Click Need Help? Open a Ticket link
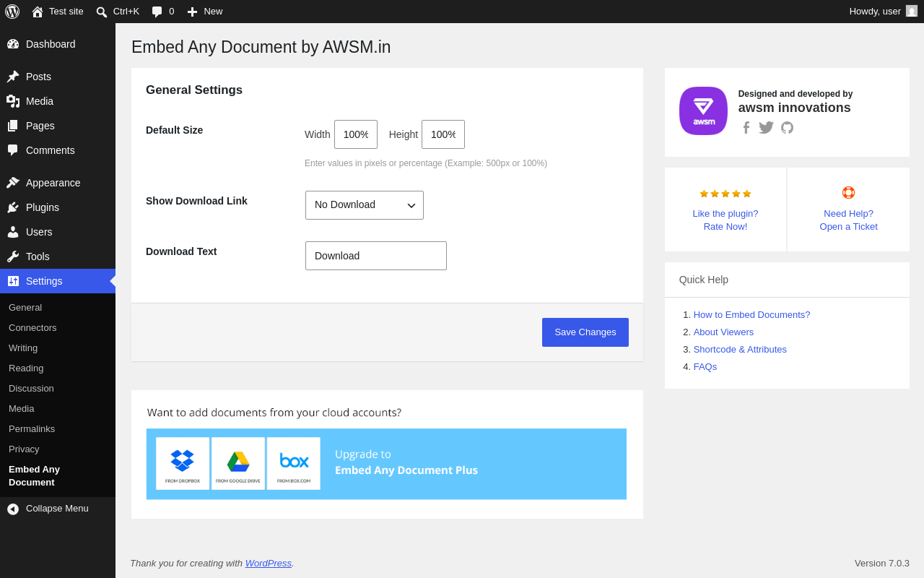 pos(849,220)
